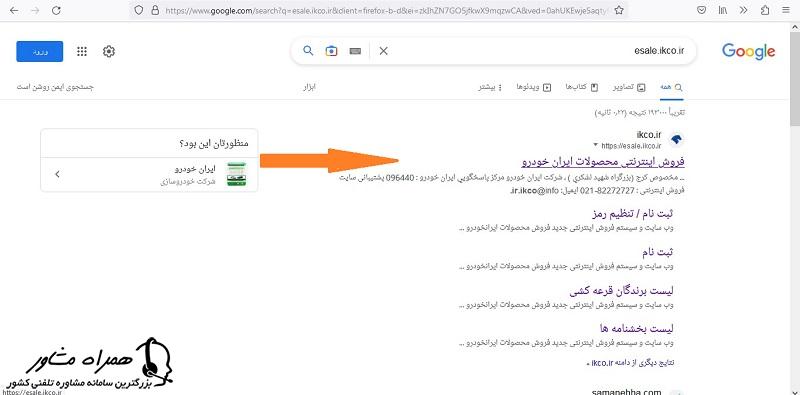Open the Google apps grid icon

(82, 52)
